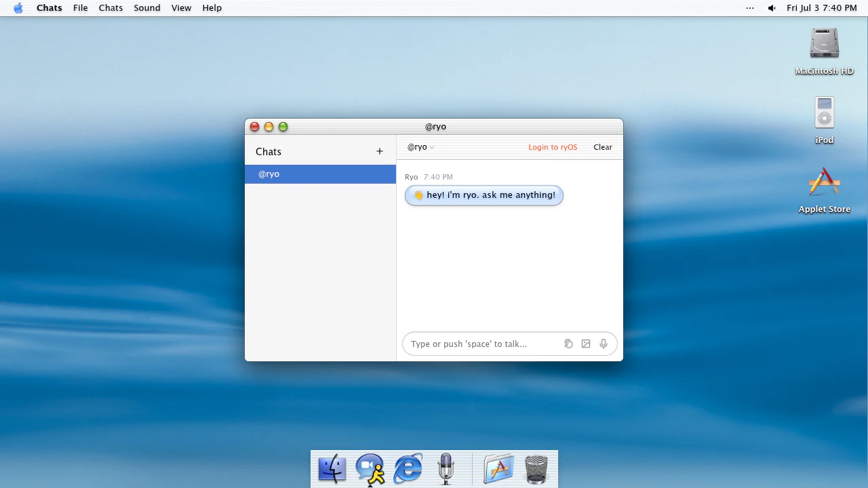Open the iPod desktop icon
Image resolution: width=868 pixels, height=488 pixels.
[x=824, y=121]
